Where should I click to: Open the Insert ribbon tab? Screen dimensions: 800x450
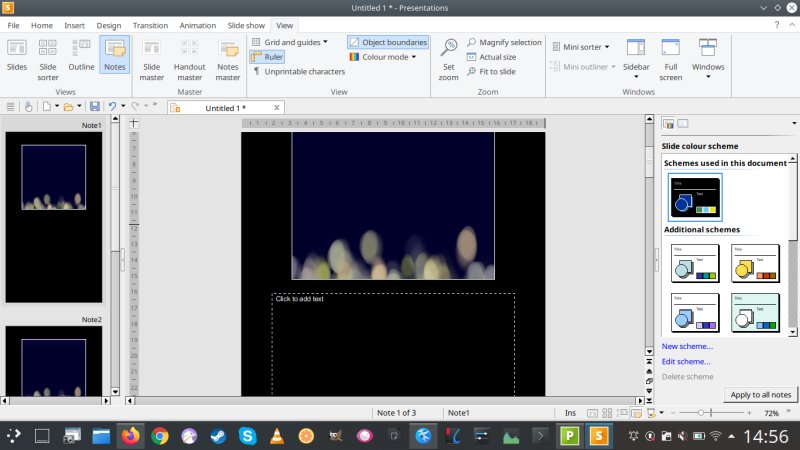point(74,24)
